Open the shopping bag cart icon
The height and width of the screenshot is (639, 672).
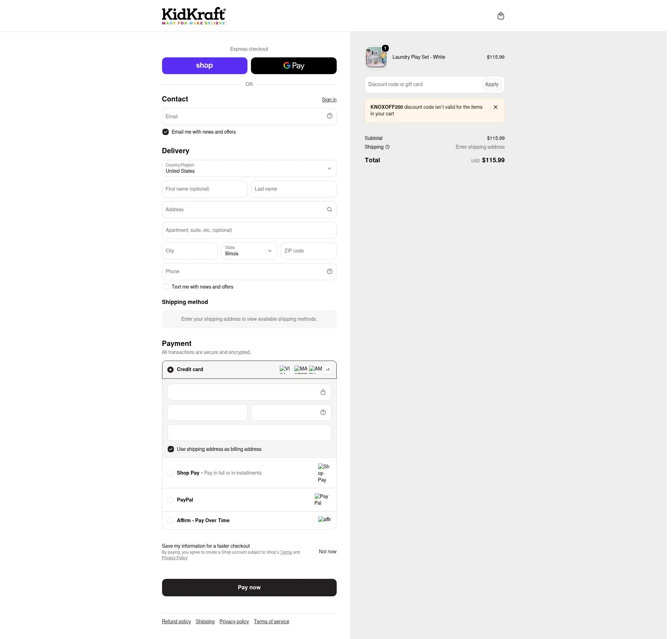[500, 16]
